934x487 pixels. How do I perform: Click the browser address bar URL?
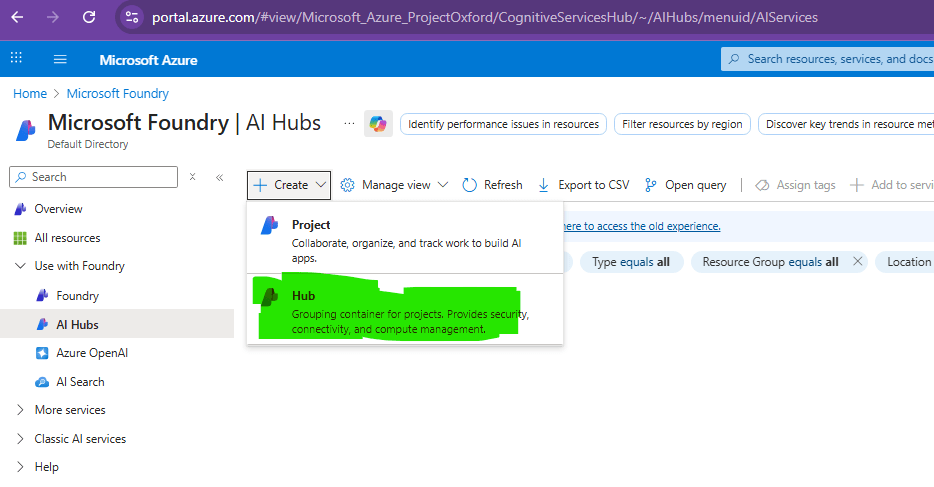(485, 17)
